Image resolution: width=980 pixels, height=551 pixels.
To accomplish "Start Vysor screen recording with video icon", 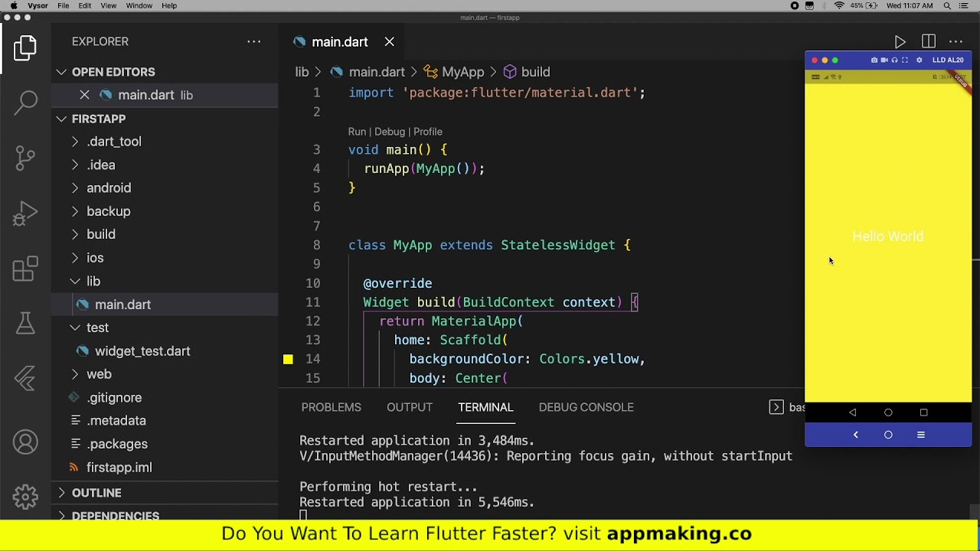I will coord(884,60).
